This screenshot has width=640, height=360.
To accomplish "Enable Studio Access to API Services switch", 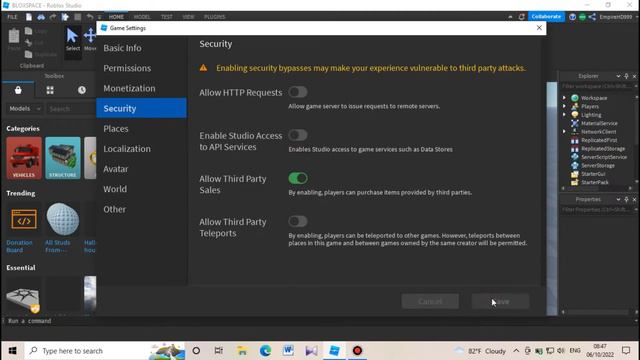I will click(x=298, y=135).
